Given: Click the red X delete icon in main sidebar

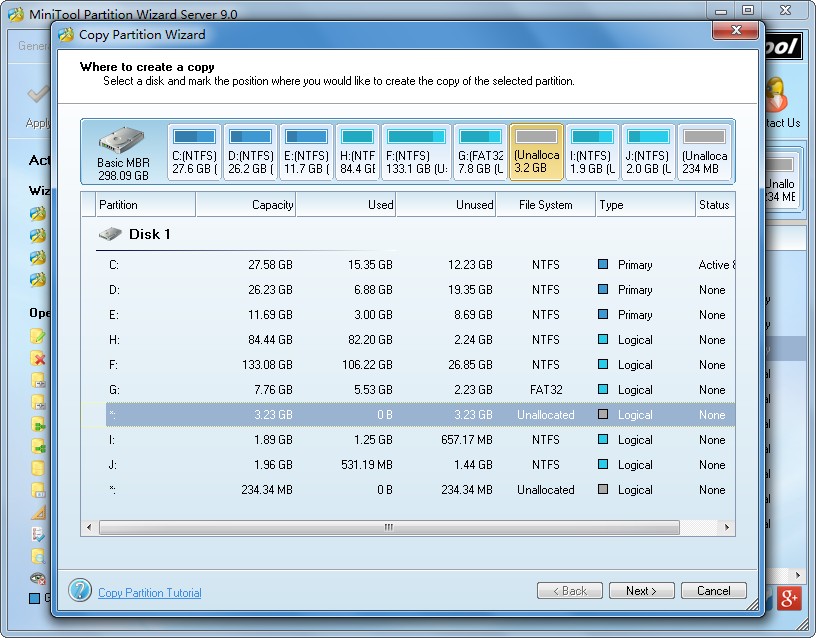Looking at the screenshot, I should pos(38,358).
